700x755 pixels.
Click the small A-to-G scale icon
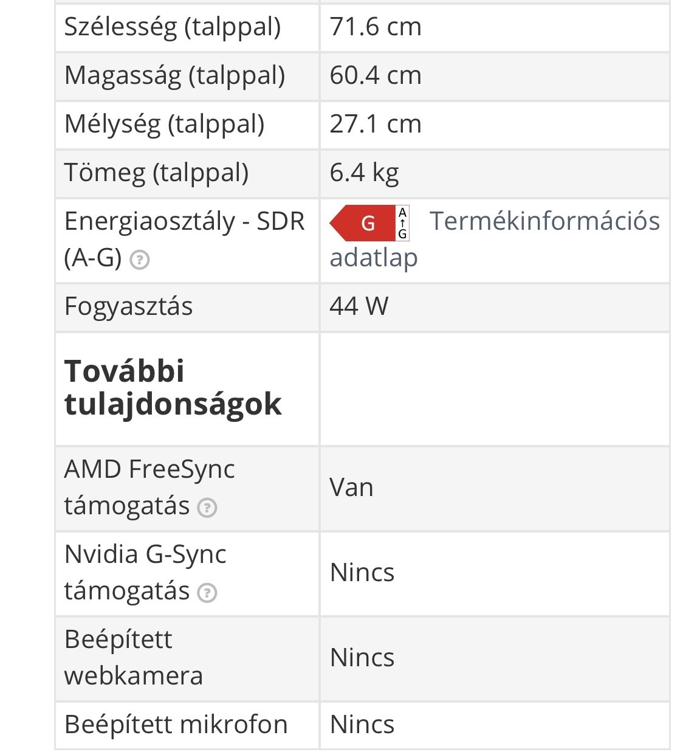coord(402,223)
